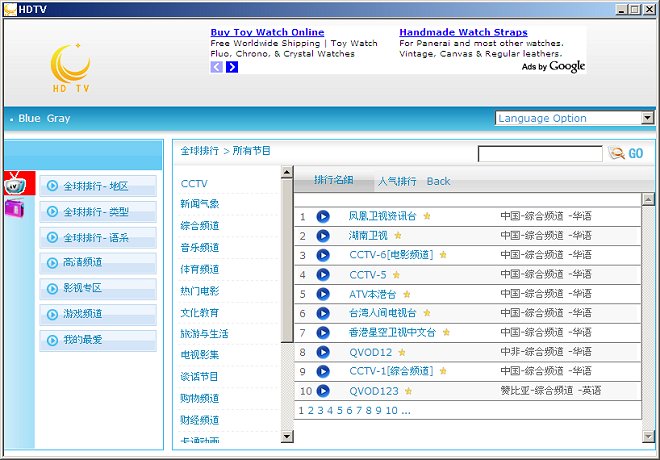Click the search input field
The height and width of the screenshot is (460, 660).
(540, 154)
